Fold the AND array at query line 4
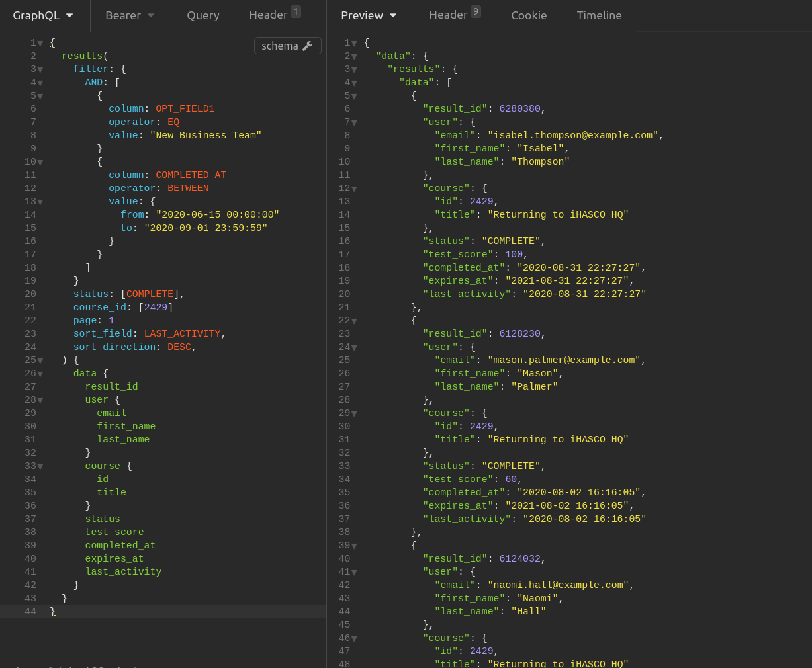The image size is (812, 668). point(40,83)
